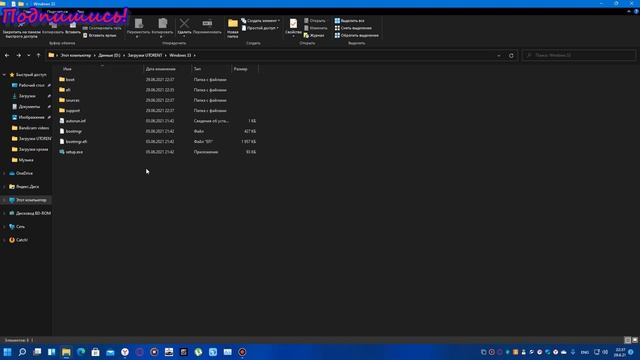This screenshot has height=360, width=640.
Task: Click Выделить все in the ribbon
Action: [349, 20]
